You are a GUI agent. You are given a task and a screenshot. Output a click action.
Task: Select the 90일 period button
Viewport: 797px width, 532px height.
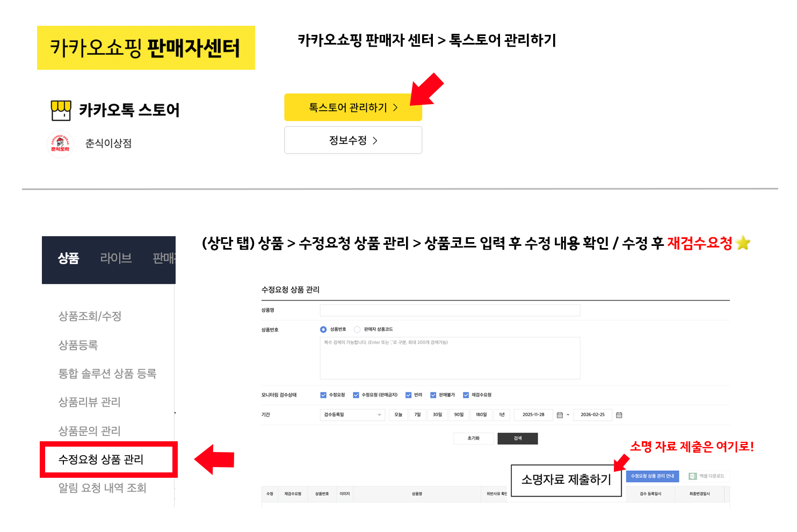pos(459,415)
